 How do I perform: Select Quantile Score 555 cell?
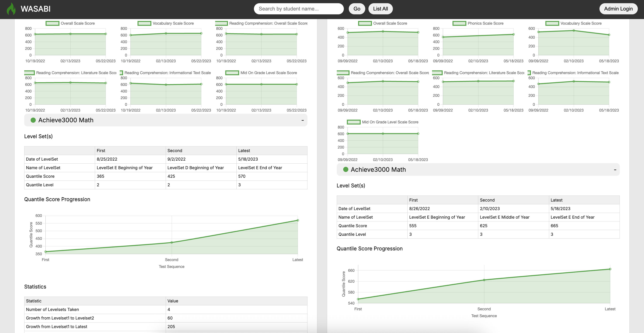(x=443, y=226)
